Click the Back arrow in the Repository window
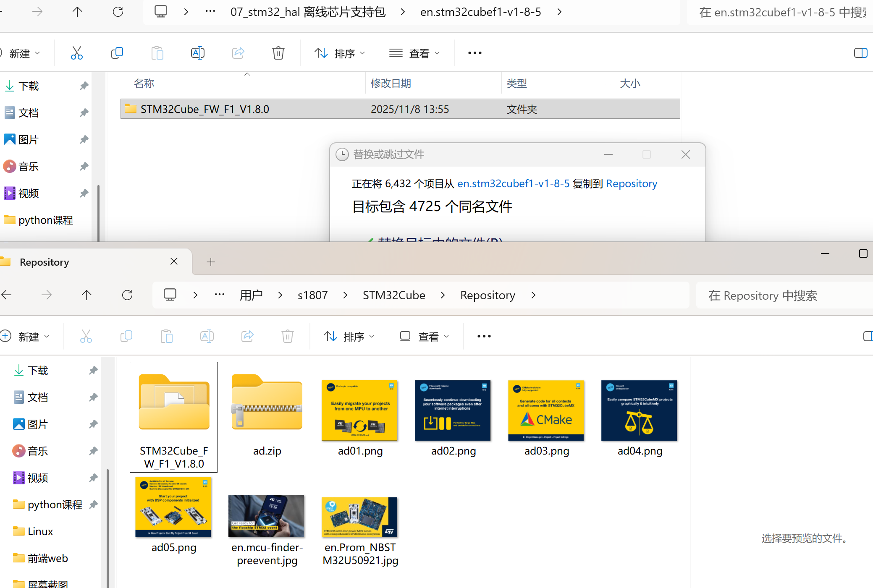 (7, 295)
